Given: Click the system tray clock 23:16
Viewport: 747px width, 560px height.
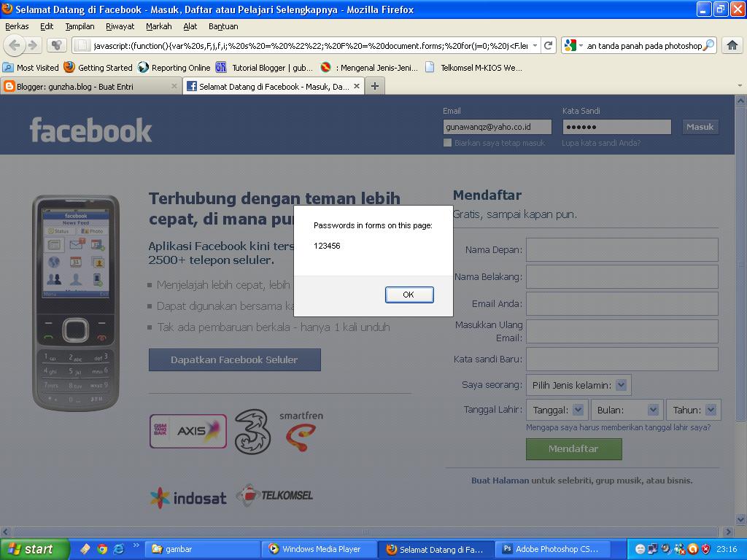Looking at the screenshot, I should (727, 549).
